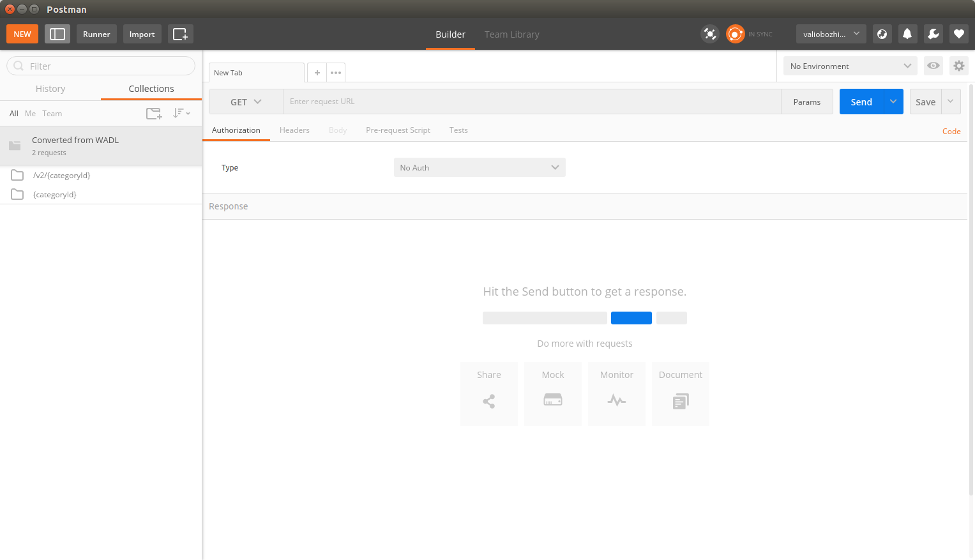
Task: Open the valiobozhi account dropdown
Action: [x=831, y=34]
